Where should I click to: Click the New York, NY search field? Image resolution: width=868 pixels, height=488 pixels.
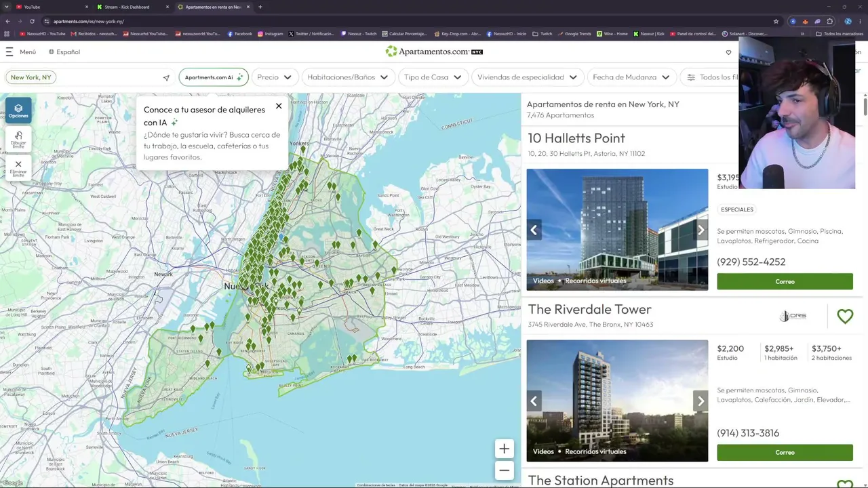[90, 77]
